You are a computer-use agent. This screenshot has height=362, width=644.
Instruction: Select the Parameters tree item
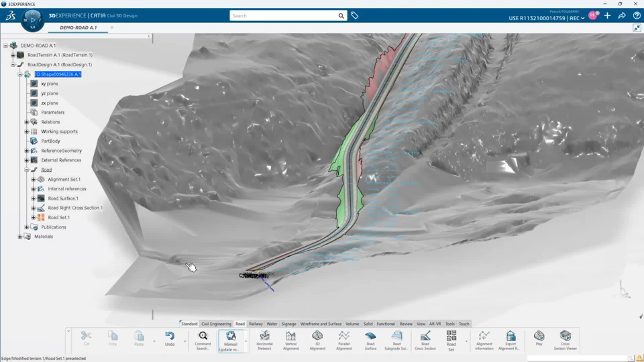click(x=52, y=113)
